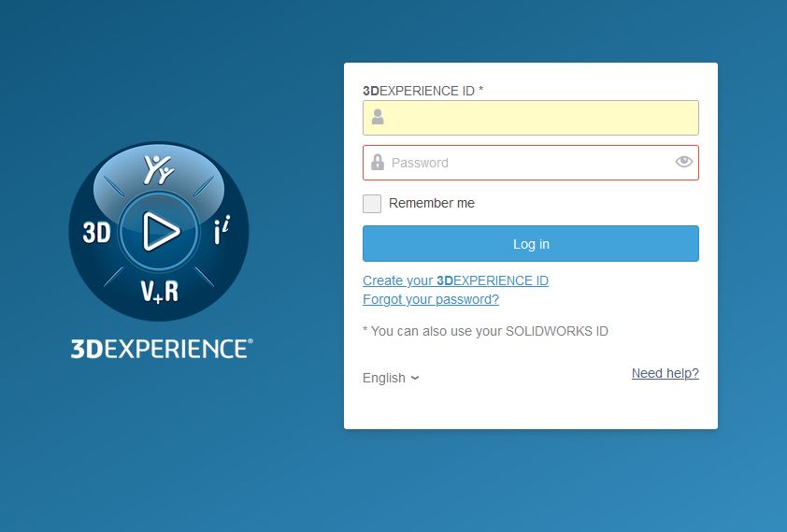Click the user icon in the ID field
This screenshot has width=787, height=532.
pyautogui.click(x=378, y=118)
